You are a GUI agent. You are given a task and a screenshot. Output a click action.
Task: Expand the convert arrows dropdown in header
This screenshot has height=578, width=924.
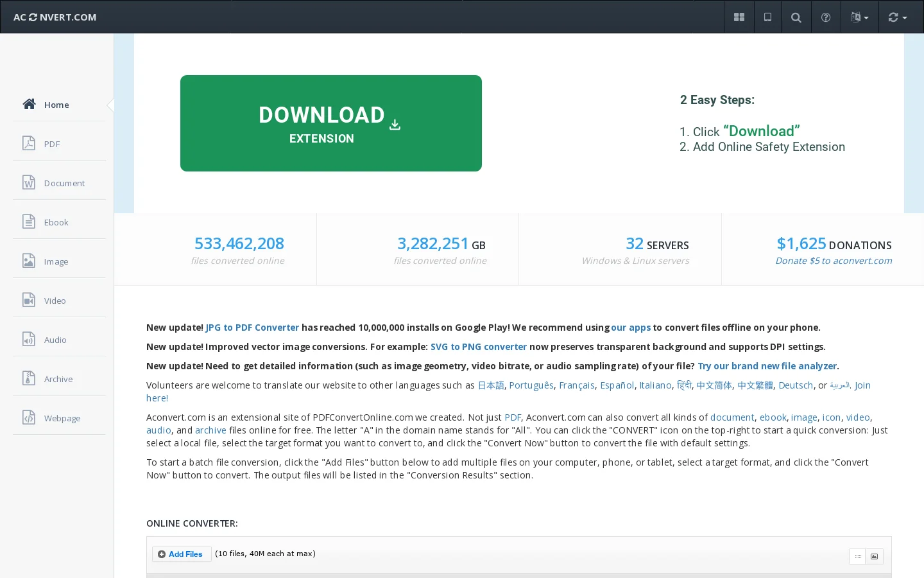tap(897, 17)
